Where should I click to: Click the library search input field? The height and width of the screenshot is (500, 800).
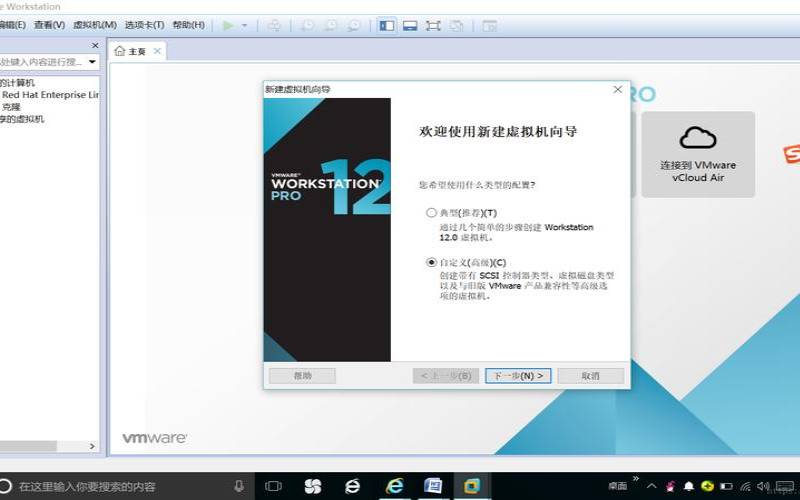pyautogui.click(x=43, y=62)
